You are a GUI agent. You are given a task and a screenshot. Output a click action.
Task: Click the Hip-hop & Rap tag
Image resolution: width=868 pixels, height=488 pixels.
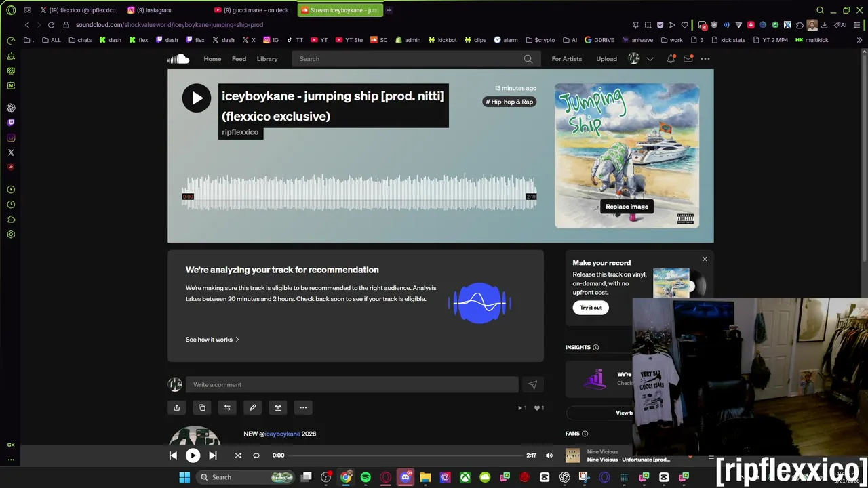(509, 102)
